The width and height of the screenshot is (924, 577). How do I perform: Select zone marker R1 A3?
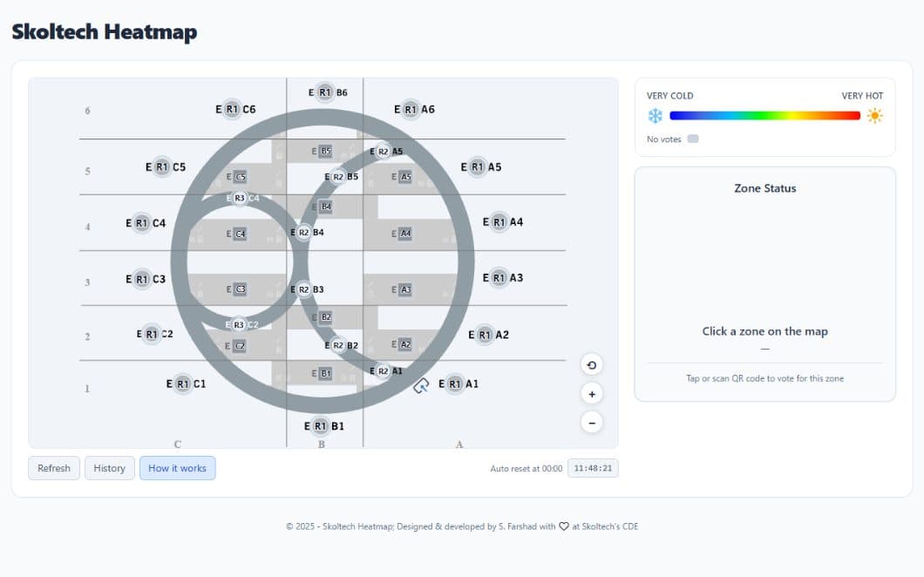pyautogui.click(x=499, y=277)
